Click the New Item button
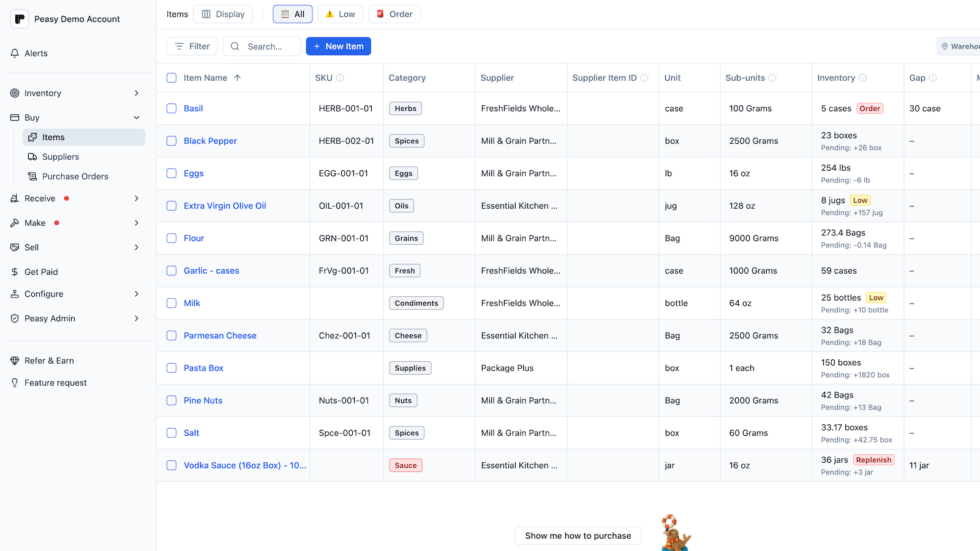This screenshot has height=551, width=980. 338,46
